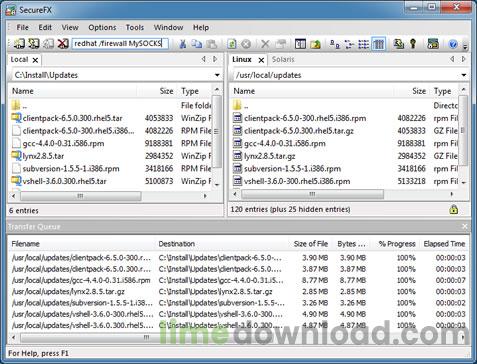Select the List view icon

click(x=363, y=44)
